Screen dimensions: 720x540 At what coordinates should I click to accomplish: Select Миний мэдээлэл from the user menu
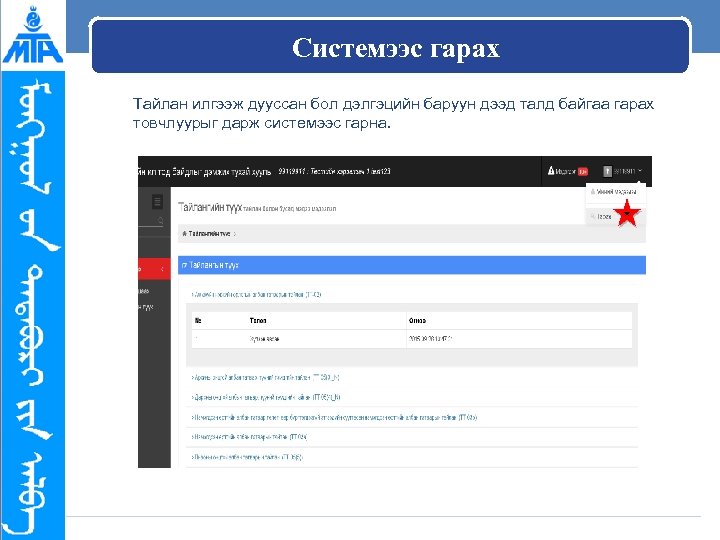pyautogui.click(x=616, y=192)
